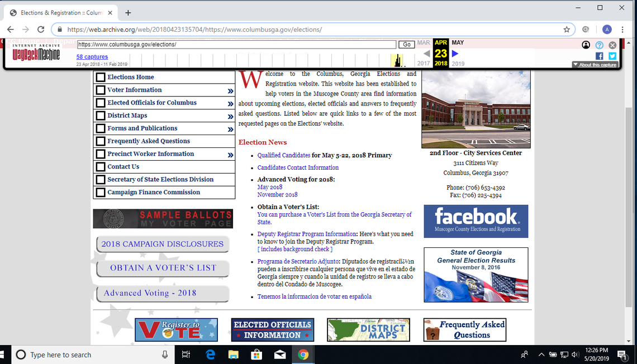Open Wayback Machine help via question mark icon

600,45
